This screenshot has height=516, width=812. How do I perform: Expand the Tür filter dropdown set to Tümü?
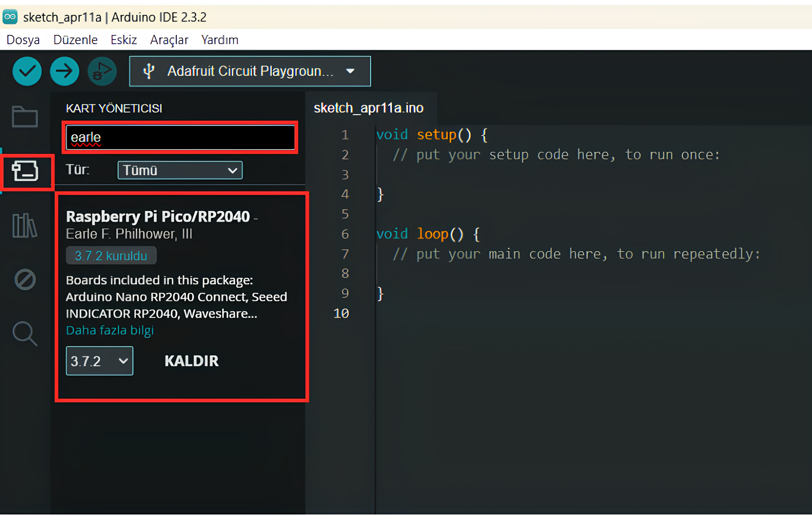tap(180, 170)
